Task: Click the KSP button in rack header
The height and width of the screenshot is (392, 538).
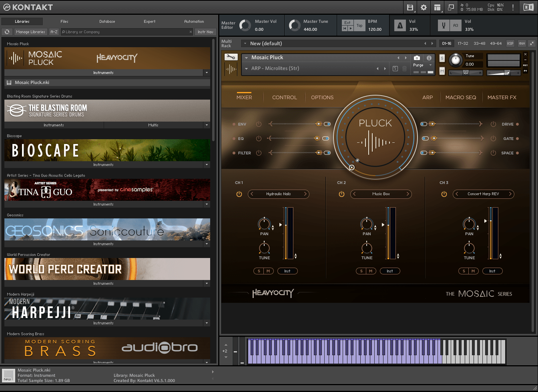Action: pyautogui.click(x=510, y=43)
